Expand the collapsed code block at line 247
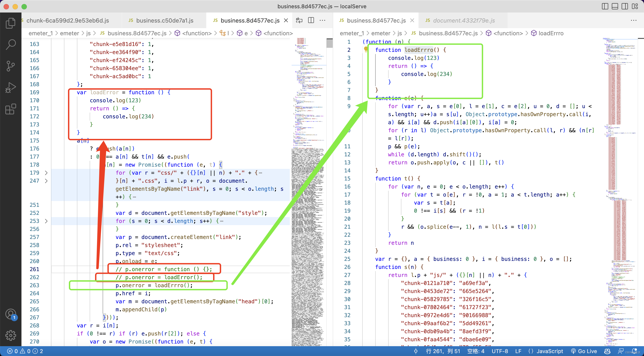 point(47,181)
